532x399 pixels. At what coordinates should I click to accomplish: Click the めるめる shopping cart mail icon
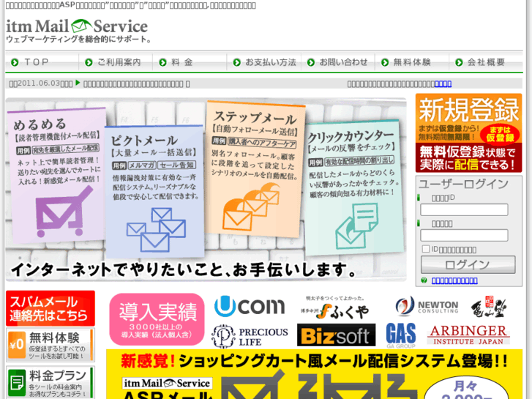coord(64,212)
